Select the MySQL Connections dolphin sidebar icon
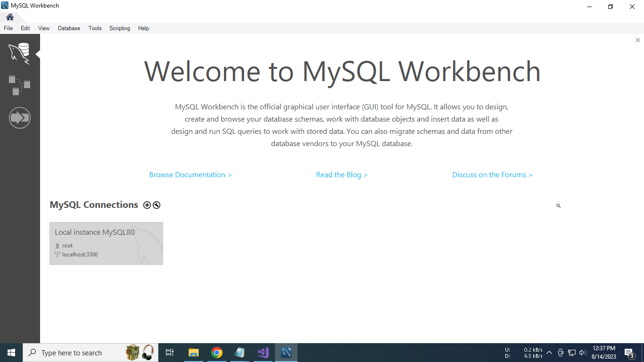 point(19,53)
